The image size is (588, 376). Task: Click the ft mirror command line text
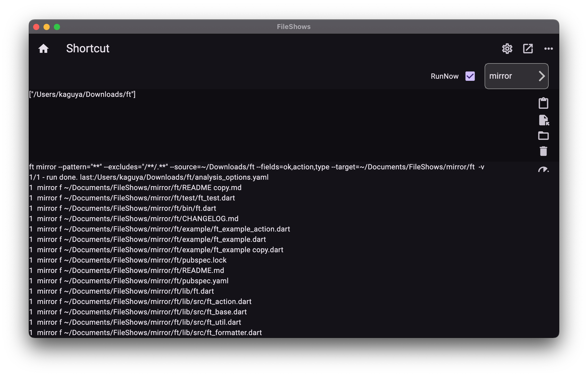(256, 167)
